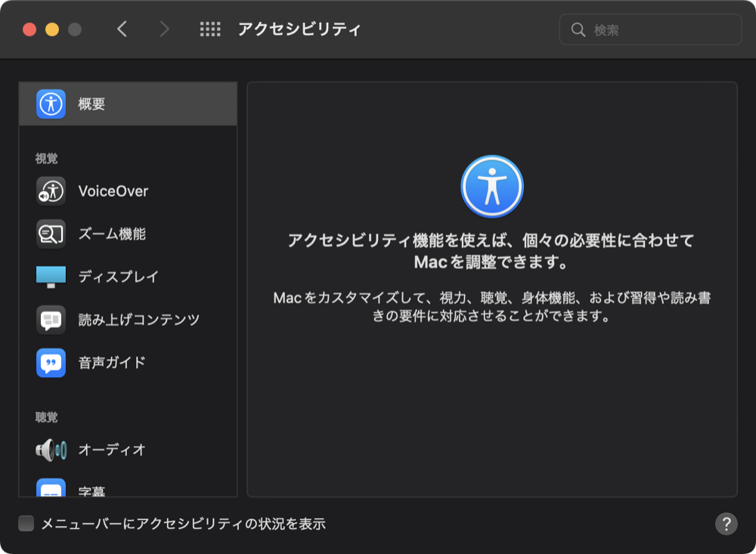This screenshot has width=756, height=554.
Task: Go forward with the right chevron
Action: pyautogui.click(x=164, y=29)
